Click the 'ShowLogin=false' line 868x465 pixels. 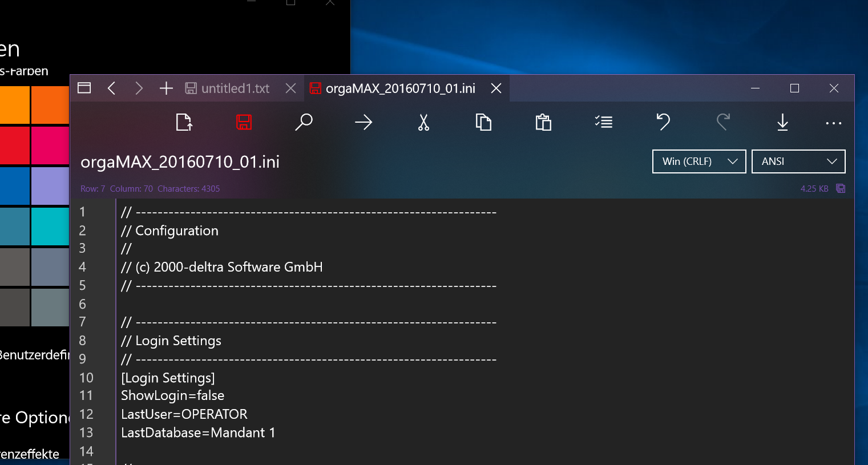click(172, 395)
